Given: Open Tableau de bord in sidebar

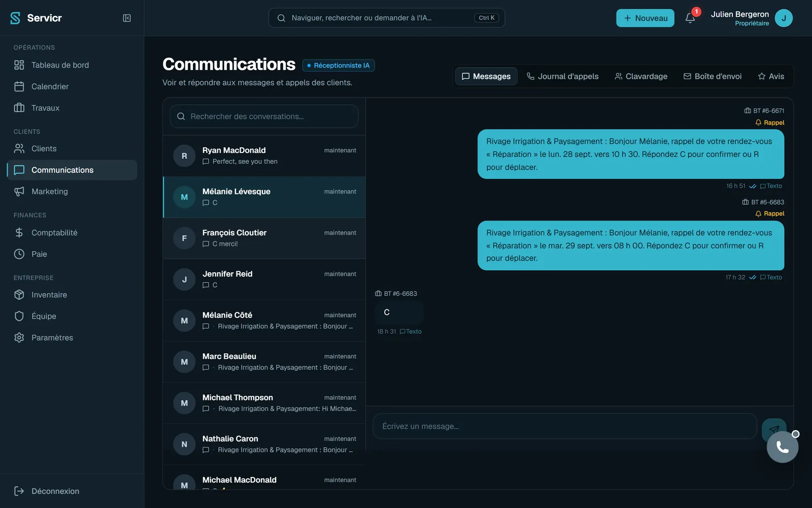Looking at the screenshot, I should 72,65.
